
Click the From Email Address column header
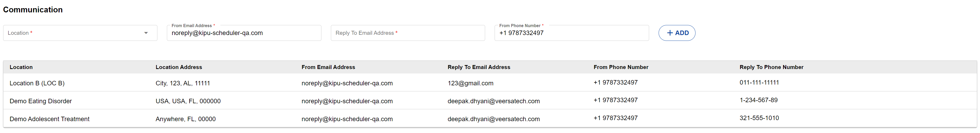point(328,67)
